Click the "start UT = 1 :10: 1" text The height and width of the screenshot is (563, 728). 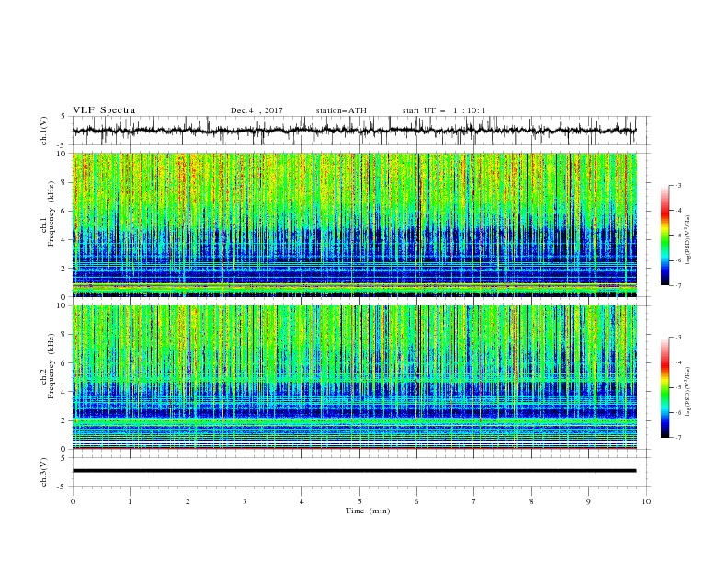[444, 110]
